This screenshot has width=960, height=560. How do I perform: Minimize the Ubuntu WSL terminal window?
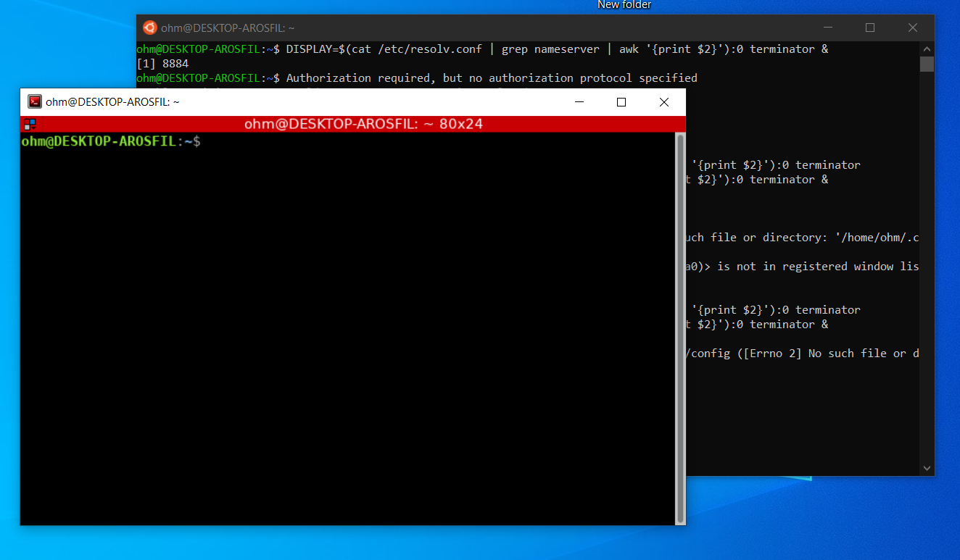tap(827, 28)
